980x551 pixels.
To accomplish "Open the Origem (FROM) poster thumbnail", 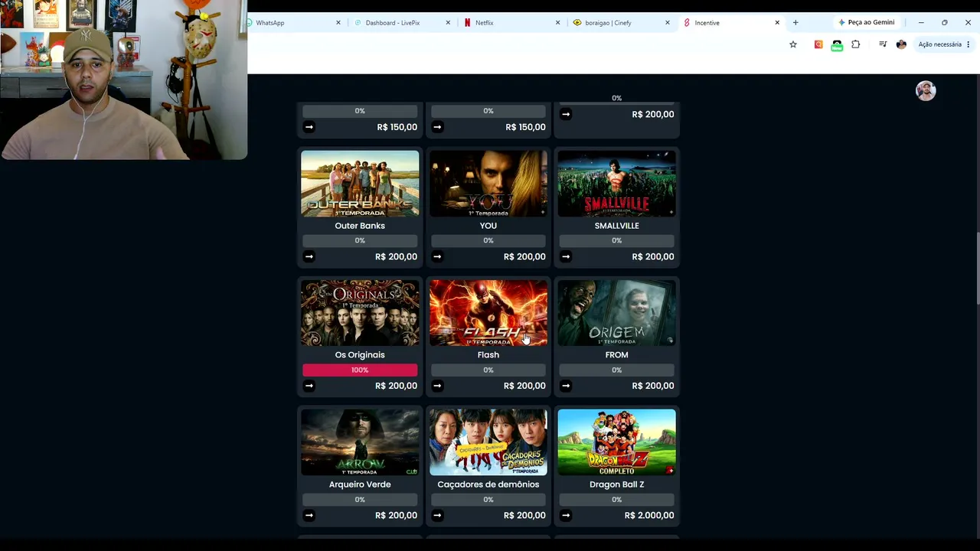I will tap(616, 313).
